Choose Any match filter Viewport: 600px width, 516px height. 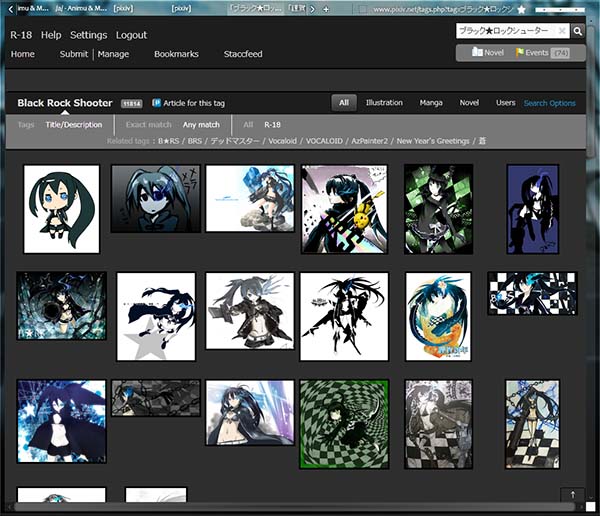coord(201,125)
